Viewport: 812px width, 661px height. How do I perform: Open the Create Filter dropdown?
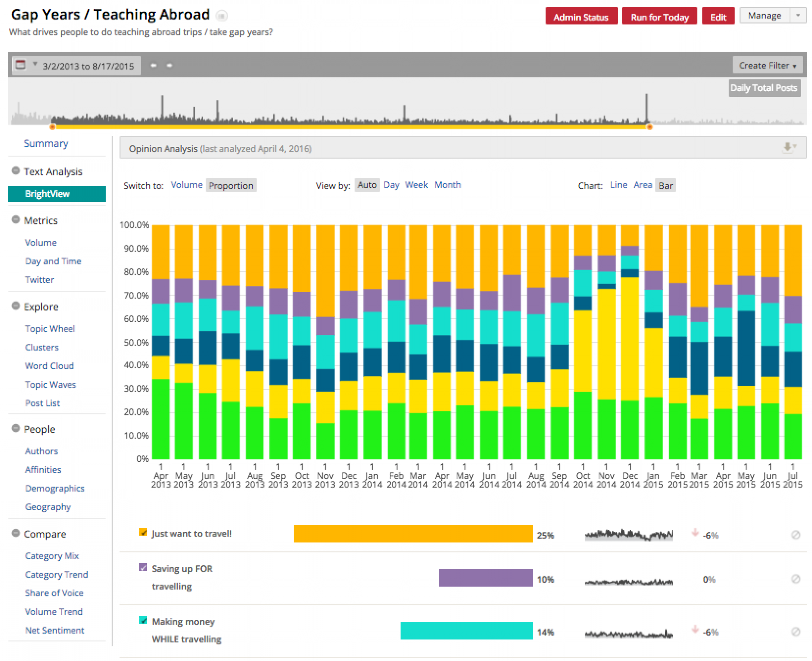[x=767, y=65]
